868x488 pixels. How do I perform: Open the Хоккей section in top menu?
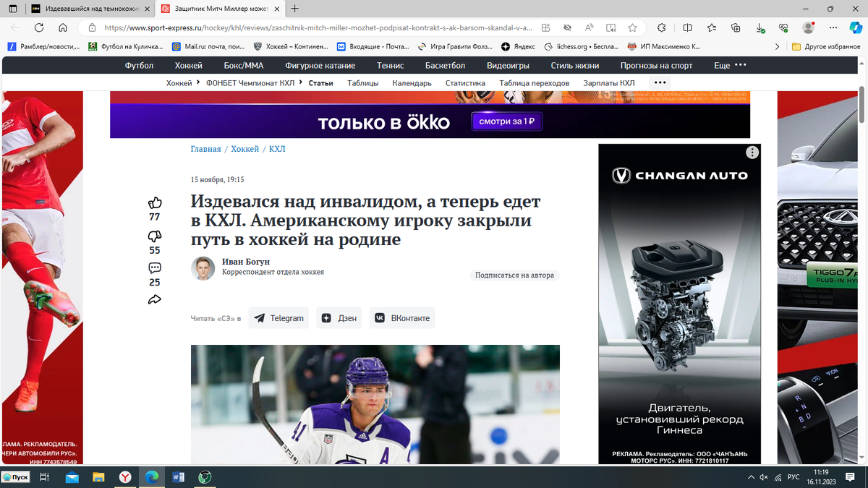[x=189, y=65]
